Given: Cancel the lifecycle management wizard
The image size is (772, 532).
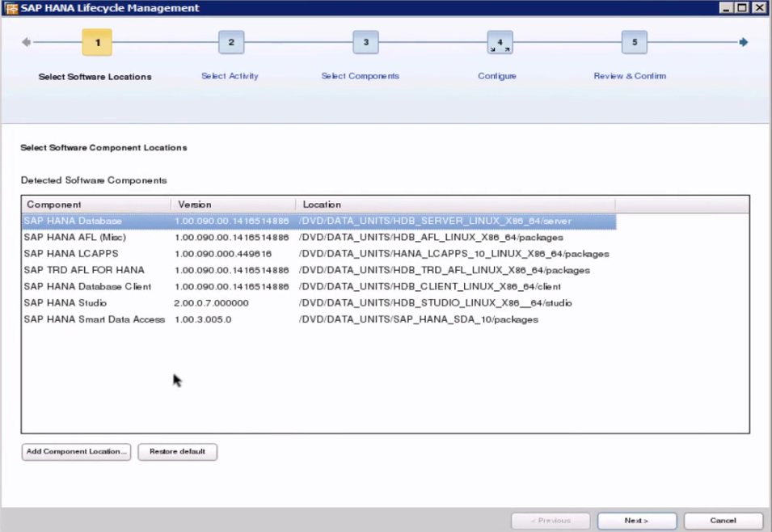Looking at the screenshot, I should click(x=722, y=520).
